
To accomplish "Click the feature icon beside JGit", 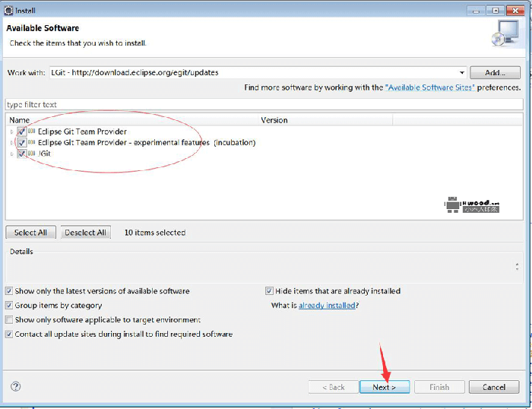I will tap(32, 154).
